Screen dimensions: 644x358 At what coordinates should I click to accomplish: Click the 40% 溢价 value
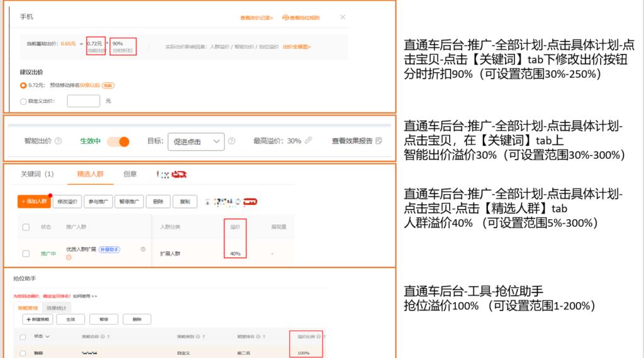click(x=235, y=254)
